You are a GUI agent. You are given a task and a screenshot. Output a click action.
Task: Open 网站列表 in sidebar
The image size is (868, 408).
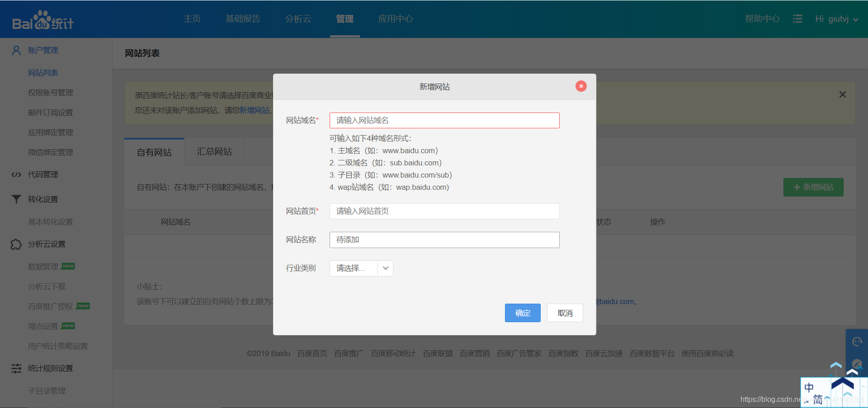43,73
